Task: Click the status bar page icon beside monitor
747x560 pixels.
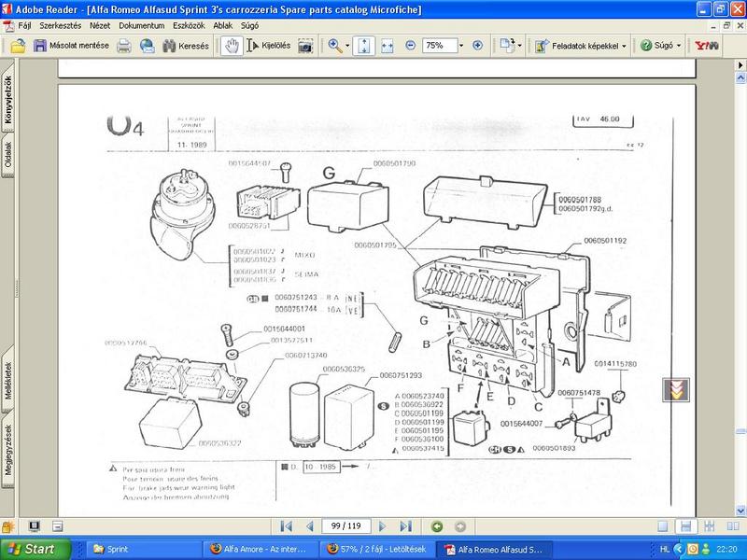Action: point(58,526)
